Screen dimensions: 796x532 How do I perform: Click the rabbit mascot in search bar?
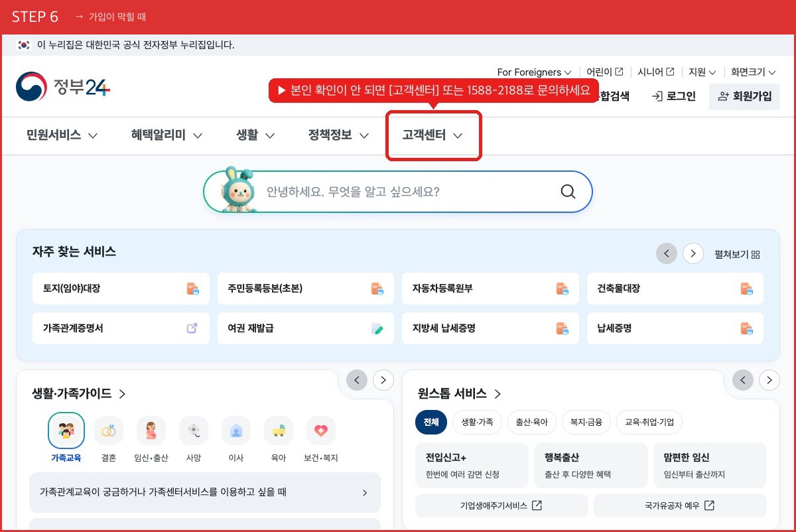click(x=239, y=190)
